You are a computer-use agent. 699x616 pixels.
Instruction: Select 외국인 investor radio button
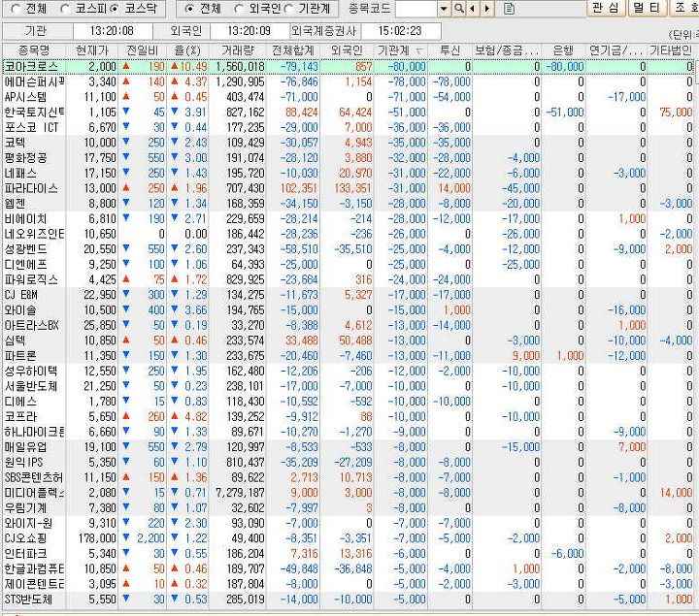[x=239, y=8]
